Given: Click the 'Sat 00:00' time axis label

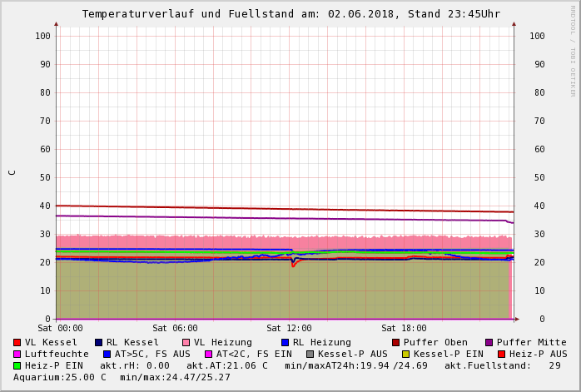Looking at the screenshot, I should [61, 328].
